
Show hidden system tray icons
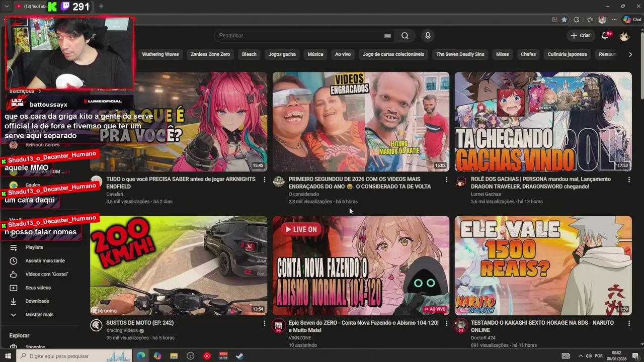(x=580, y=356)
